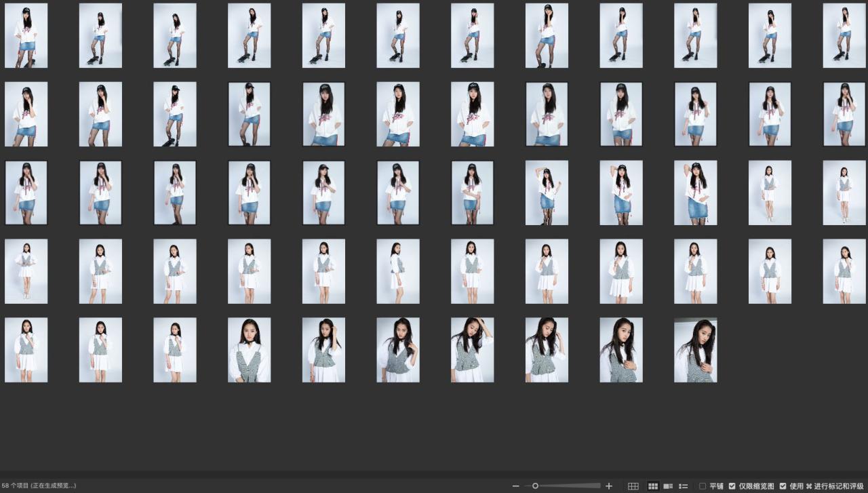This screenshot has height=493, width=868.
Task: Enable the 平铺 checkbox
Action: pos(703,486)
